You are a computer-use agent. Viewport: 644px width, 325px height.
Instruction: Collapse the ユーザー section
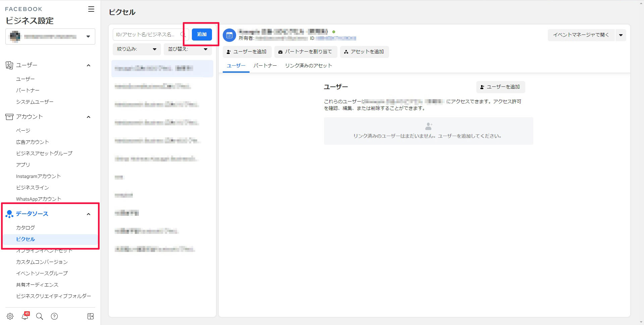(x=89, y=65)
